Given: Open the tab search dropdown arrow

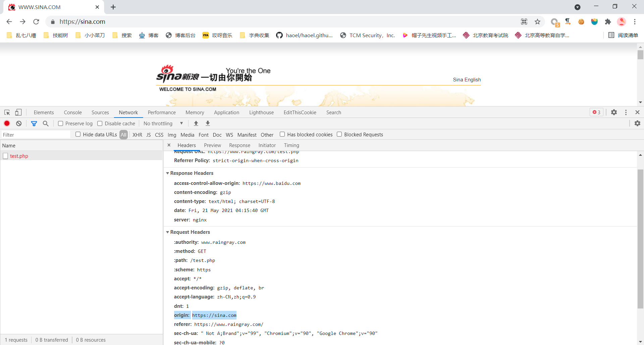Looking at the screenshot, I should pyautogui.click(x=577, y=7).
